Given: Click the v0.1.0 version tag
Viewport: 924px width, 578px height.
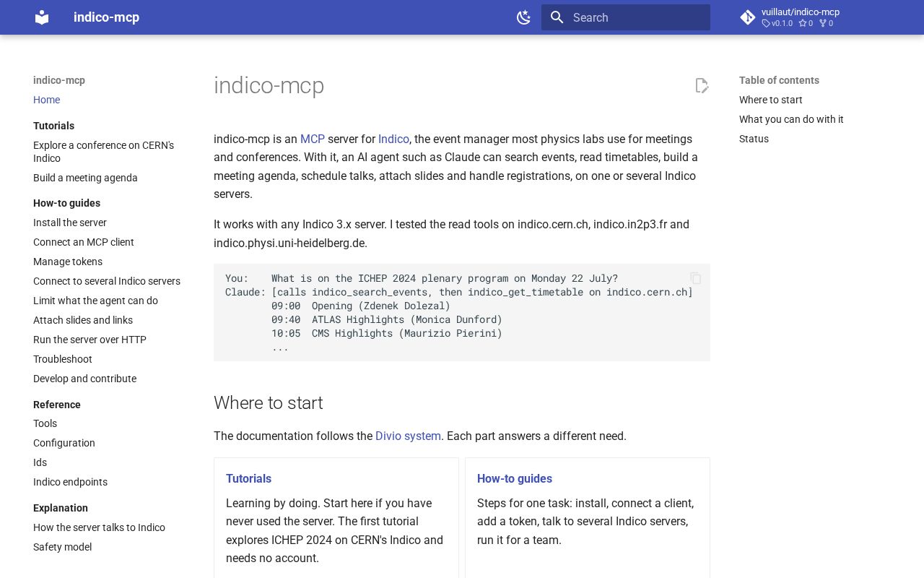Looking at the screenshot, I should pyautogui.click(x=777, y=23).
